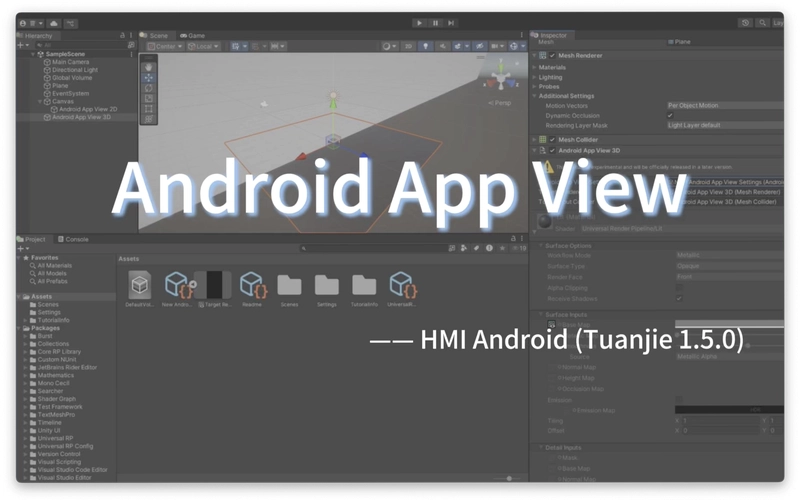Screen dimensions: 800x502
Task: Select the Transform tool in Scene view
Action: 148,119
